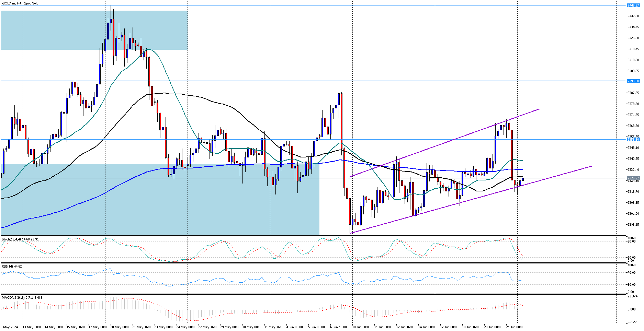Click the 2301.00 price scale label
This screenshot has height=331, width=644.
tap(633, 214)
